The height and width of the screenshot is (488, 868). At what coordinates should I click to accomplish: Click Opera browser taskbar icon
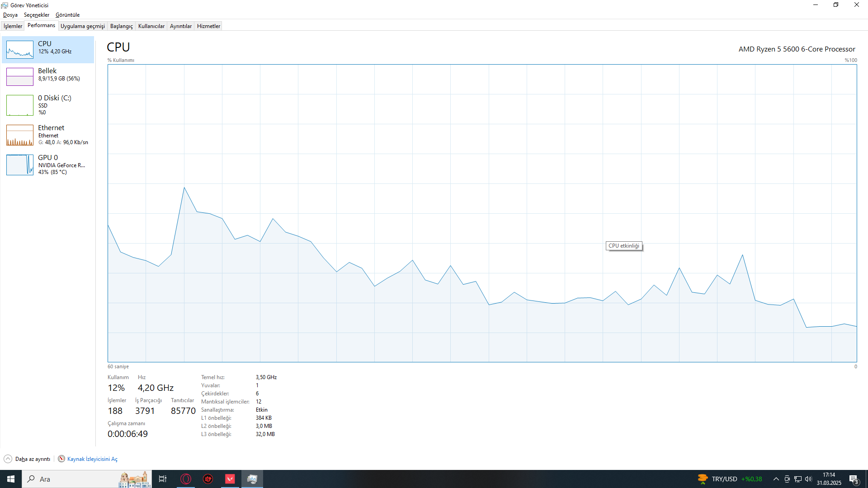(x=186, y=479)
